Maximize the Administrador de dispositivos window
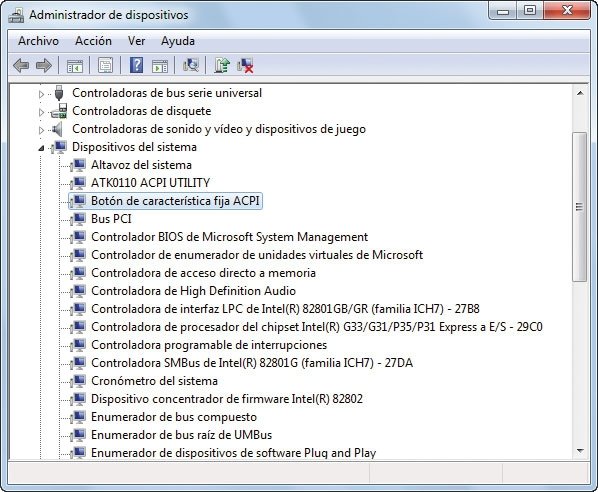This screenshot has height=492, width=598. tap(530, 10)
